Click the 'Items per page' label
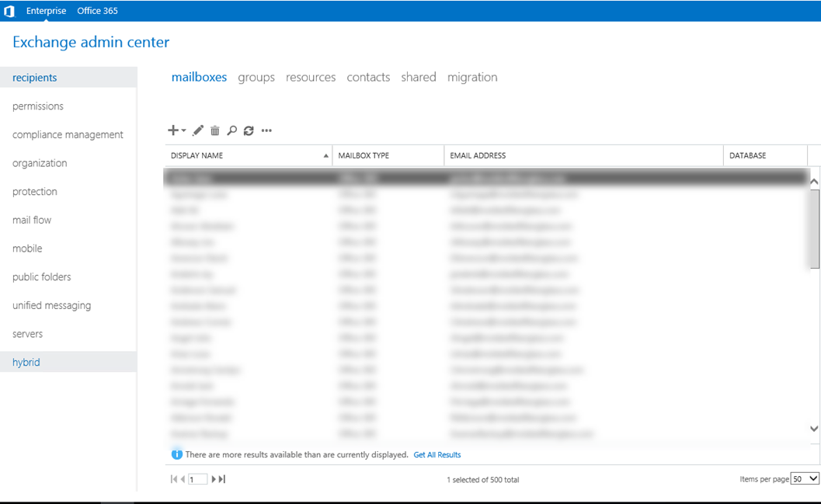 point(764,479)
